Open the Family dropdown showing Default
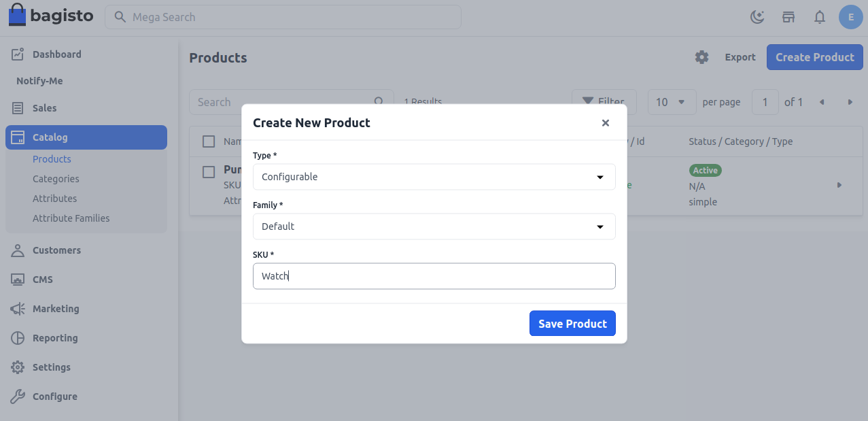This screenshot has height=421, width=868. [434, 226]
